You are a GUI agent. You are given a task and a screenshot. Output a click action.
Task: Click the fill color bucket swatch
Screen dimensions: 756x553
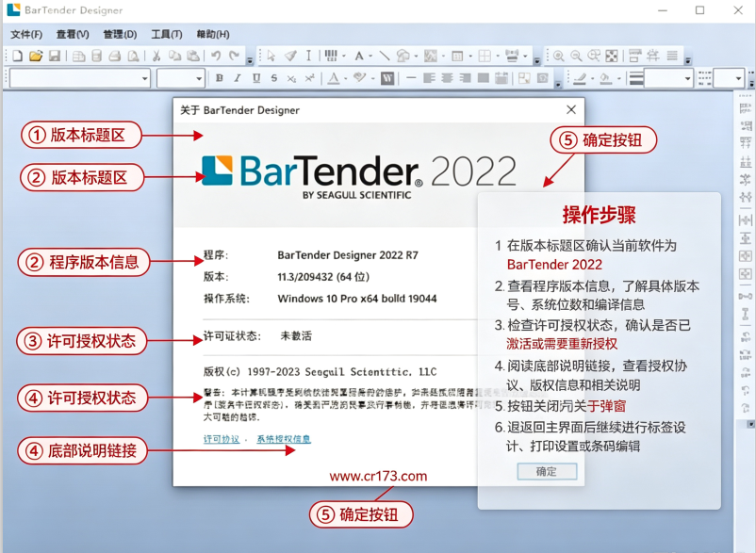tap(606, 78)
